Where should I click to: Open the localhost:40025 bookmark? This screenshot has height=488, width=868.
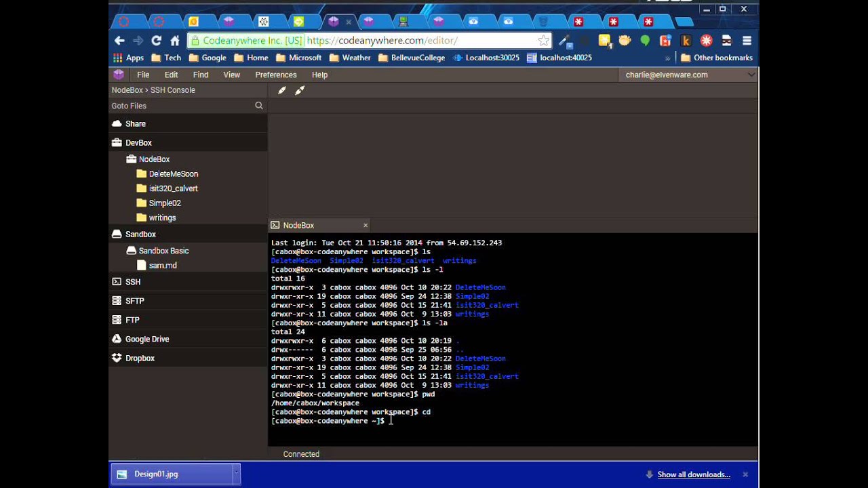pyautogui.click(x=559, y=58)
